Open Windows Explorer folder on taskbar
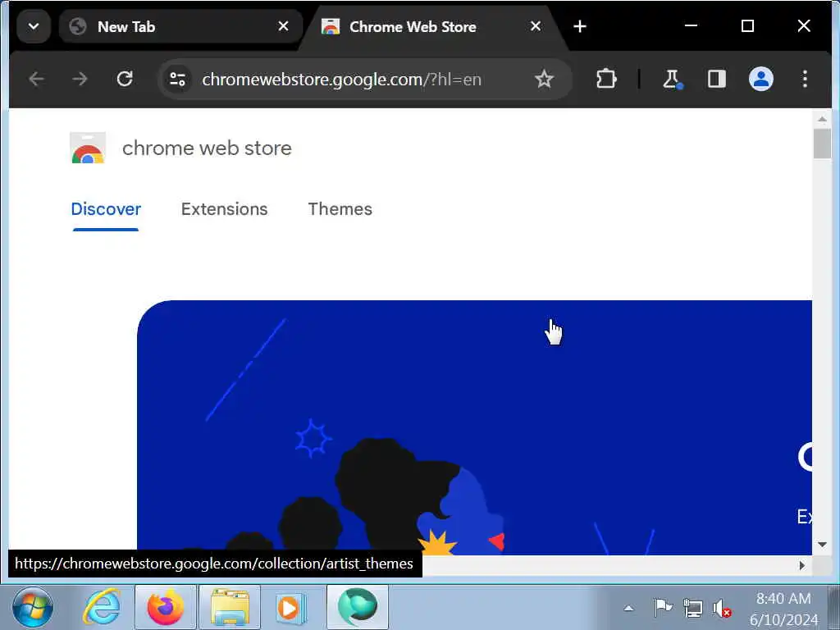Screen dimensions: 840x630 [x=230, y=608]
